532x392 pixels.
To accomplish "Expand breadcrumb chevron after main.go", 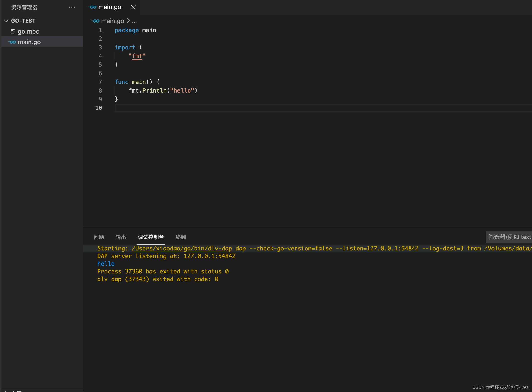I will click(128, 21).
